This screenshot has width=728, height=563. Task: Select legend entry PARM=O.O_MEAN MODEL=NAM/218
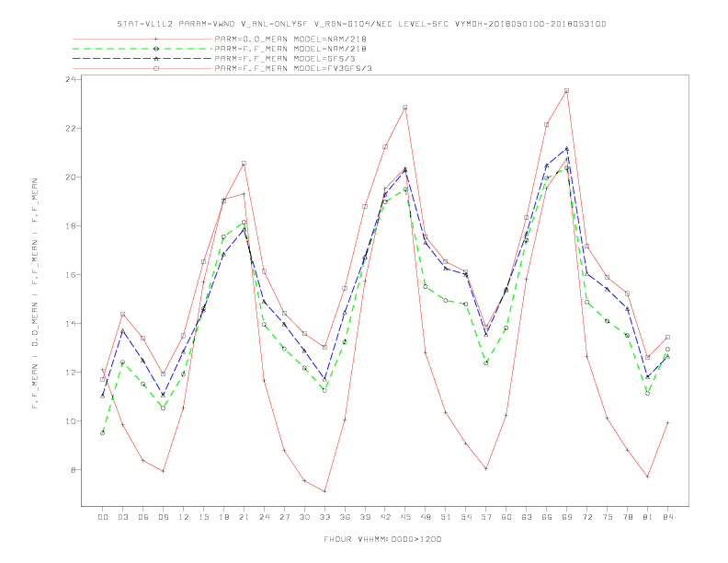(x=290, y=39)
